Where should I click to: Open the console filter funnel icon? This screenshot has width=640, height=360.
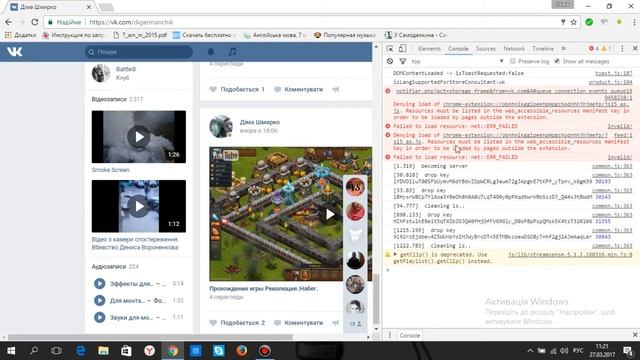click(x=402, y=61)
